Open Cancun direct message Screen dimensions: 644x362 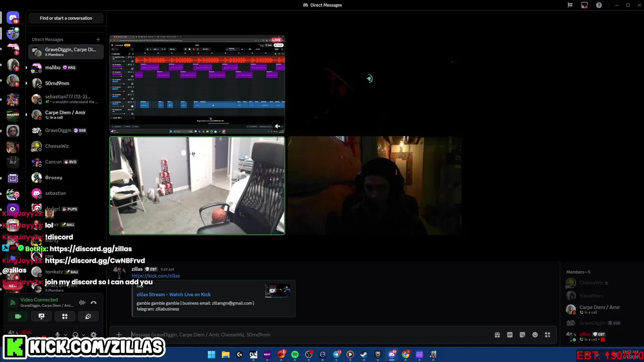tap(66, 162)
